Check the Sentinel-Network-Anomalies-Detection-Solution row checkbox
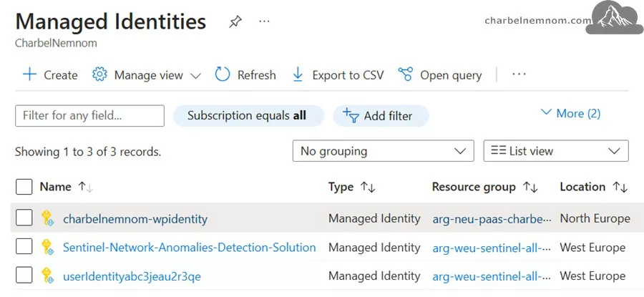 pyautogui.click(x=24, y=246)
